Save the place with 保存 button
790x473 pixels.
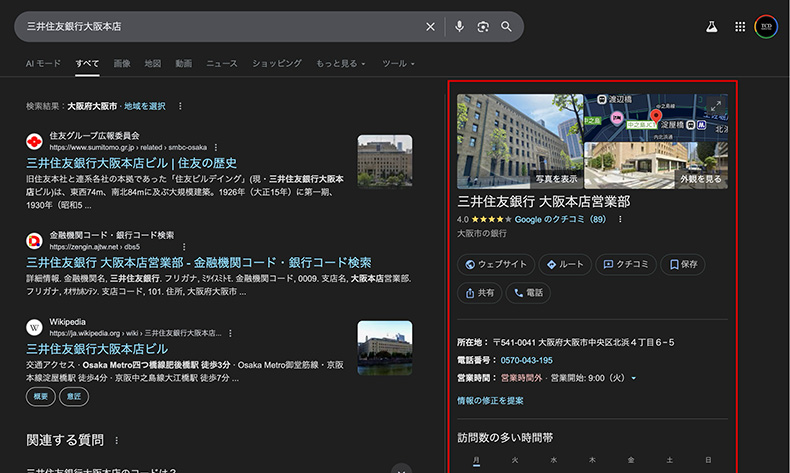683,264
